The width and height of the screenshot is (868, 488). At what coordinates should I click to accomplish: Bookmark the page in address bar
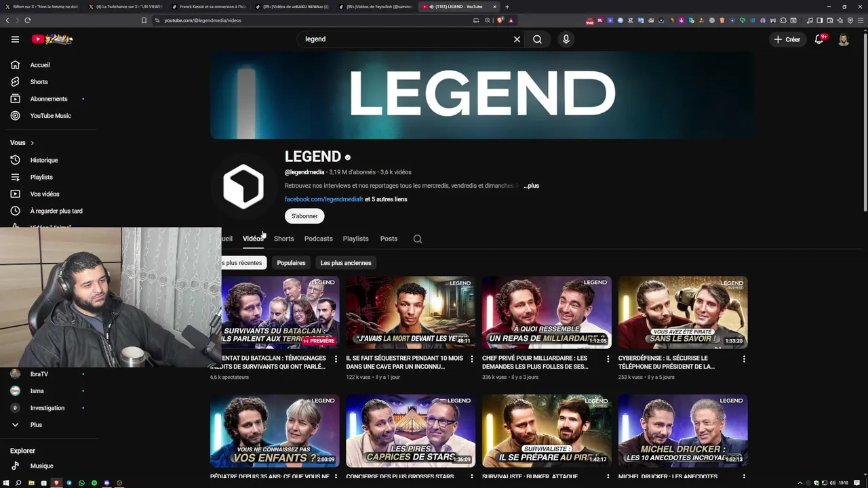tap(144, 20)
